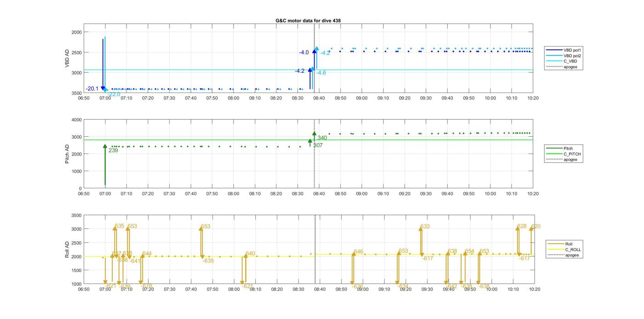Click 'apogee' in the Roll legend
This screenshot has width=644, height=319.
[563, 255]
